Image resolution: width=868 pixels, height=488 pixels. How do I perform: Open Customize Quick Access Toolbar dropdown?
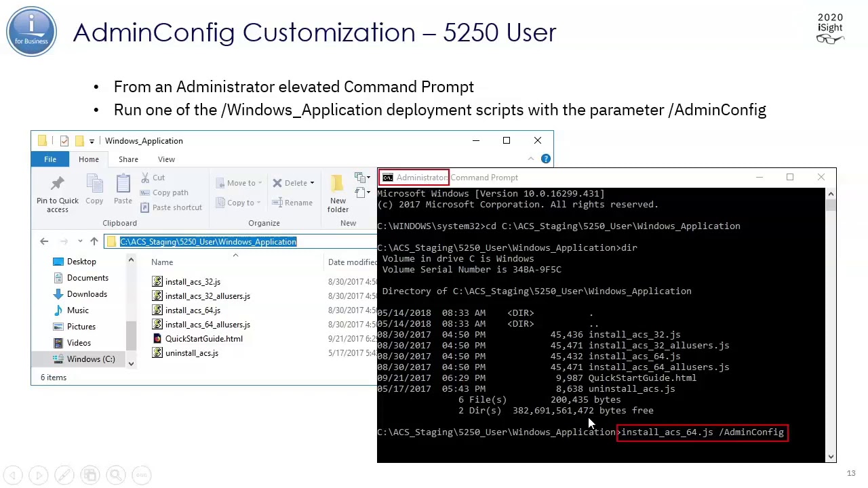92,141
